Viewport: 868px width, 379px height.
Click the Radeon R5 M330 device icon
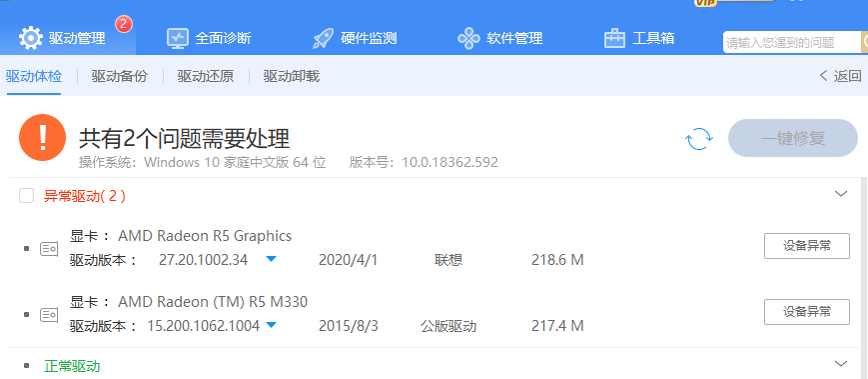(49, 315)
